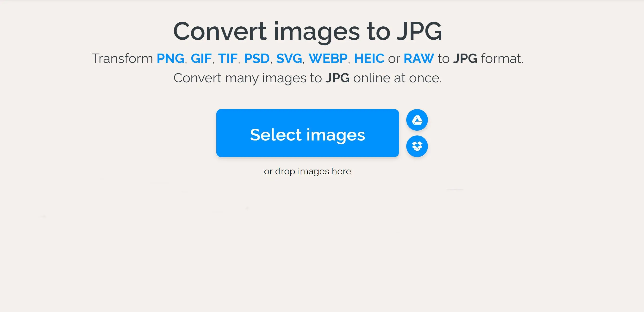Screen dimensions: 644x312
Task: Click the blue Select images area
Action: pos(308,133)
